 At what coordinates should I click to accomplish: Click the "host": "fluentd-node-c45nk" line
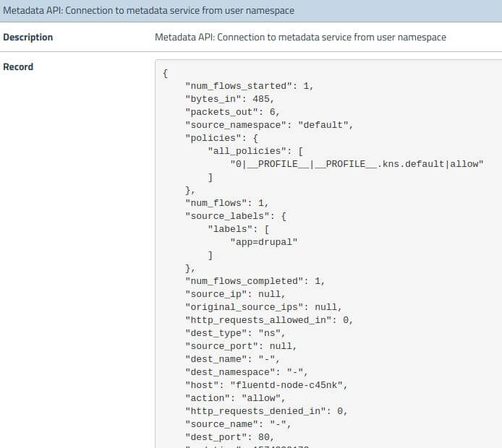coord(266,385)
